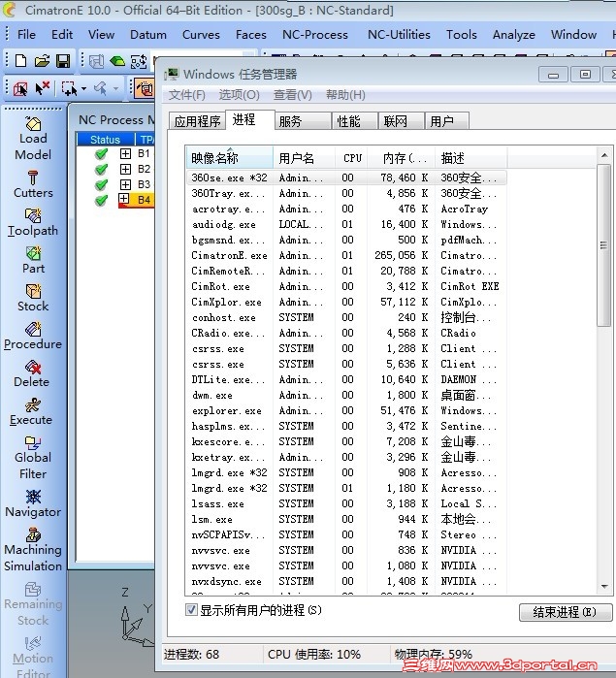Open the 选项(O) menu in Task Manager
Viewport: 616px width, 678px height.
240,95
